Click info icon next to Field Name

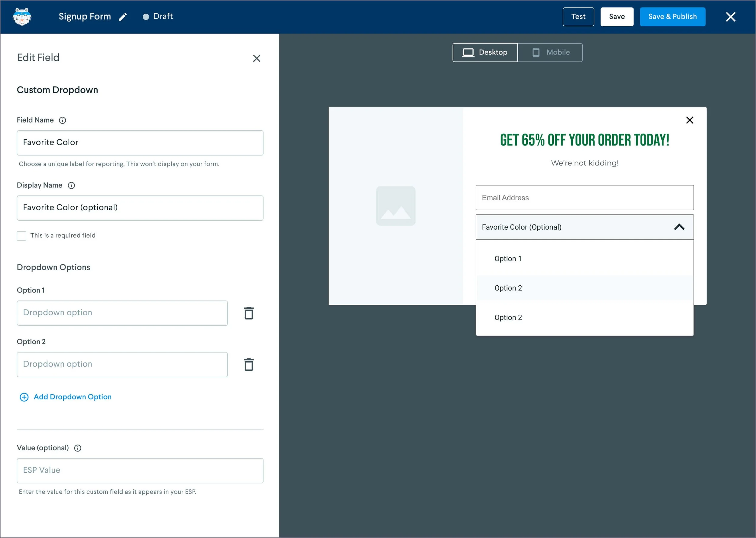tap(63, 120)
